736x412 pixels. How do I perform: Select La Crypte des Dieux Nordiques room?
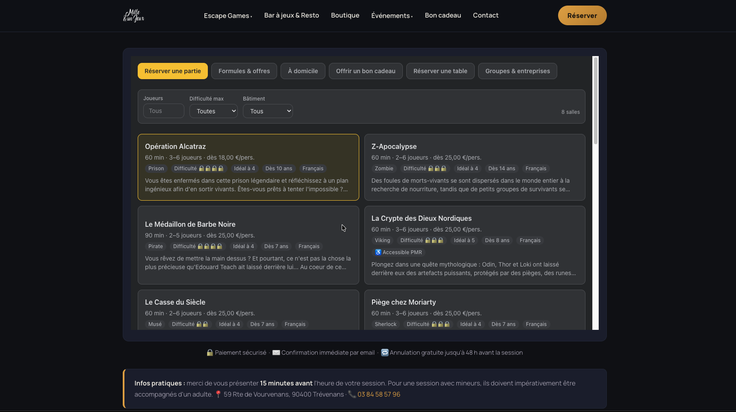click(475, 245)
